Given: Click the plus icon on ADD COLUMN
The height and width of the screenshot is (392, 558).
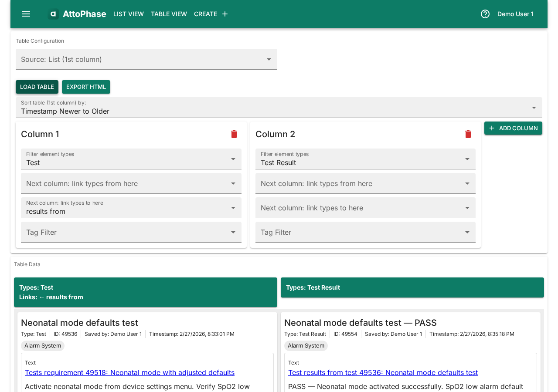Looking at the screenshot, I should pos(491,128).
